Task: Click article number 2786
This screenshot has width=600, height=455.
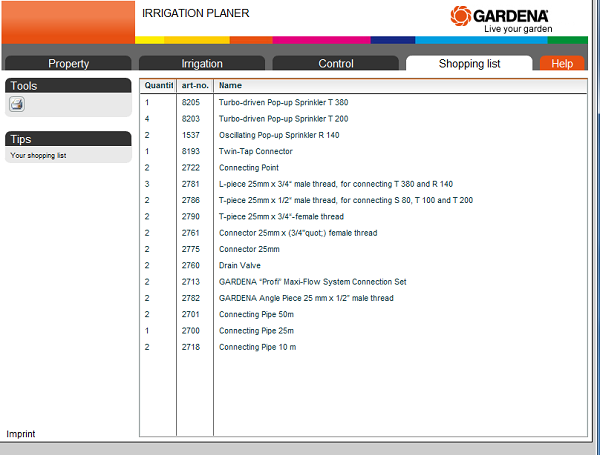Action: (191, 200)
